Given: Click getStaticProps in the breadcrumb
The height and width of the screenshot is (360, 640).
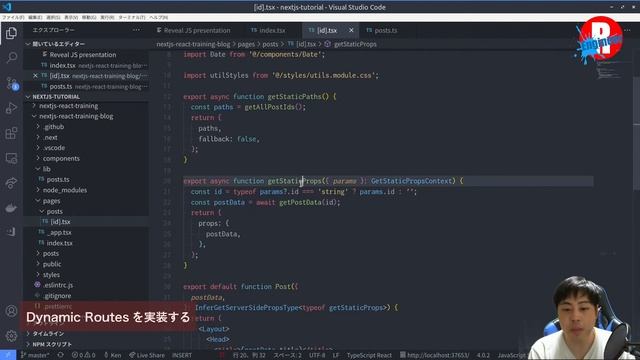Looking at the screenshot, I should click(355, 44).
